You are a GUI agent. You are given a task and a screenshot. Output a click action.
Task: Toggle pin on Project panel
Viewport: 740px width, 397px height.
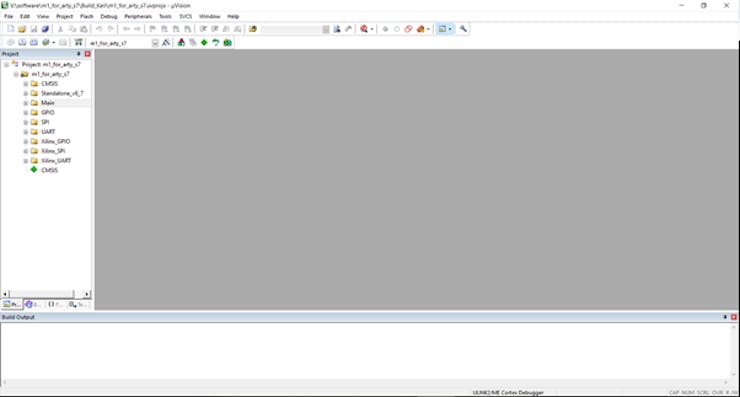coord(78,54)
